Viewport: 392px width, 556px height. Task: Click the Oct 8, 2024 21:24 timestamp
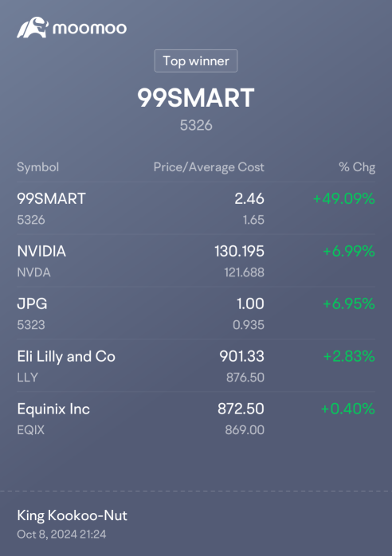click(61, 534)
